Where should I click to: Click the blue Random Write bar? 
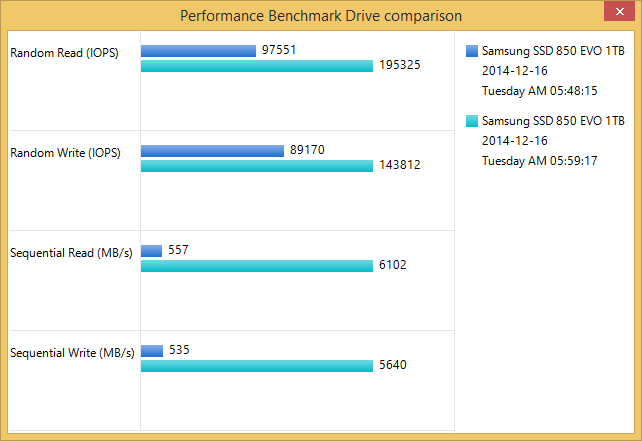pos(212,151)
